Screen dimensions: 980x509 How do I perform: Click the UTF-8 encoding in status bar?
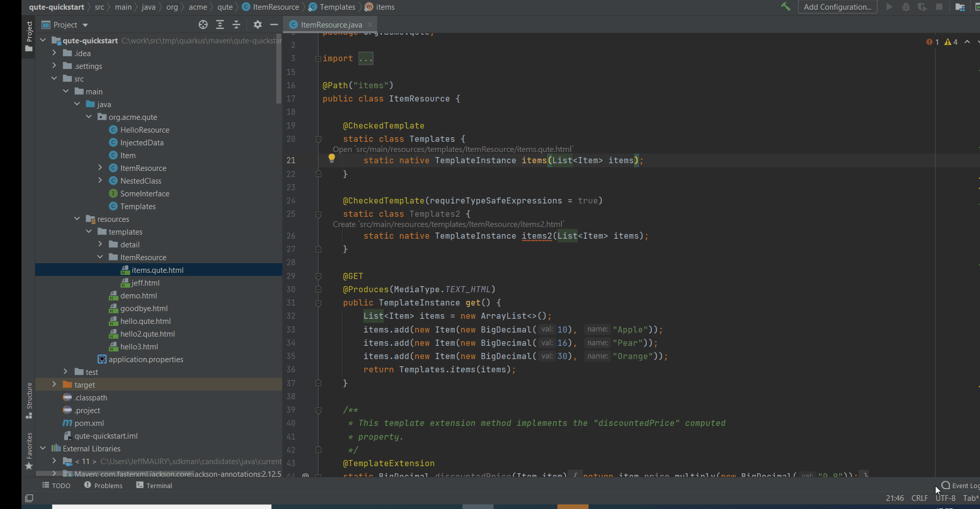tap(945, 498)
